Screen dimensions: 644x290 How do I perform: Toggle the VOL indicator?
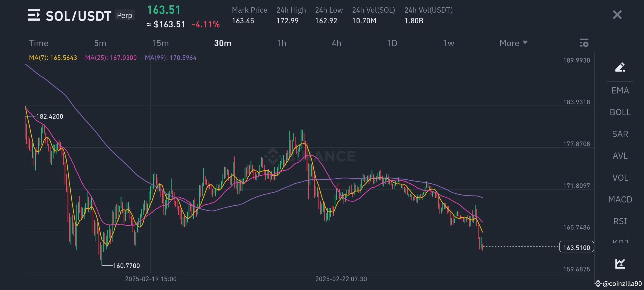tap(620, 178)
